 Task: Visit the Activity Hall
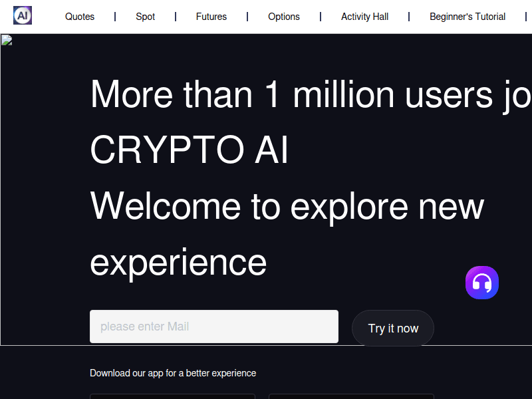click(x=364, y=17)
